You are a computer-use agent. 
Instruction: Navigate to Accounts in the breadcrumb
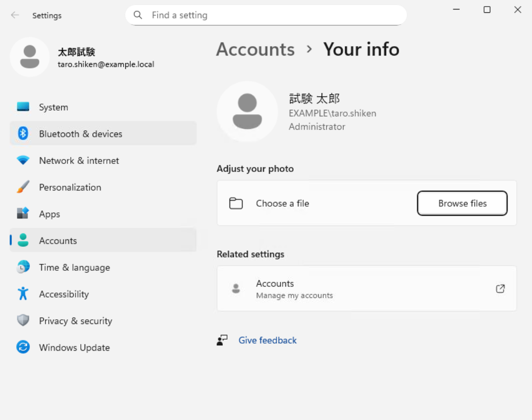point(255,49)
